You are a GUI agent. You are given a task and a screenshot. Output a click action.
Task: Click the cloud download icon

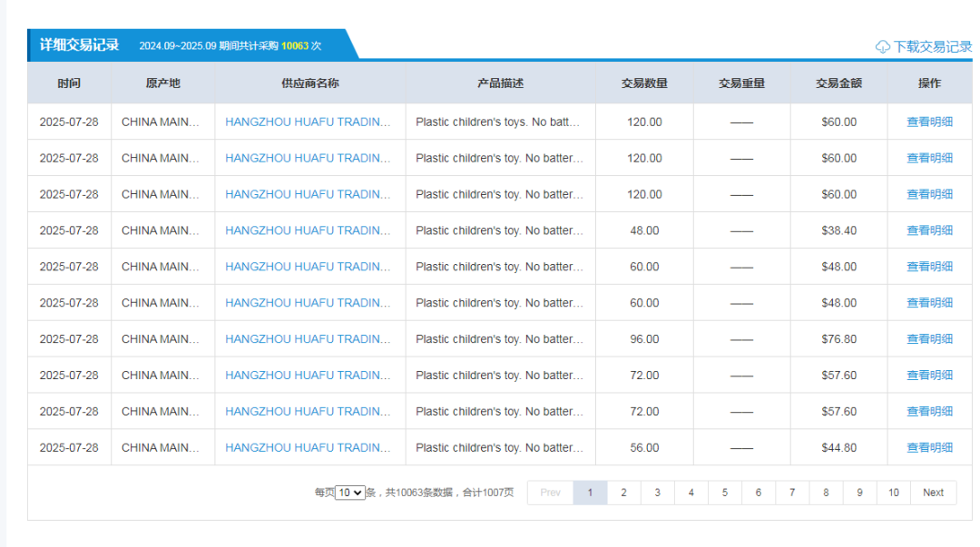(x=882, y=46)
